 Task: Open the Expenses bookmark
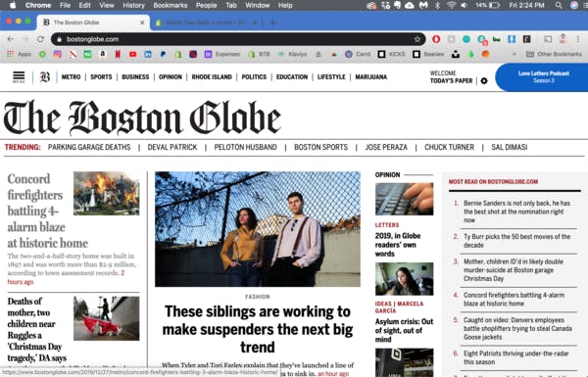click(x=222, y=54)
